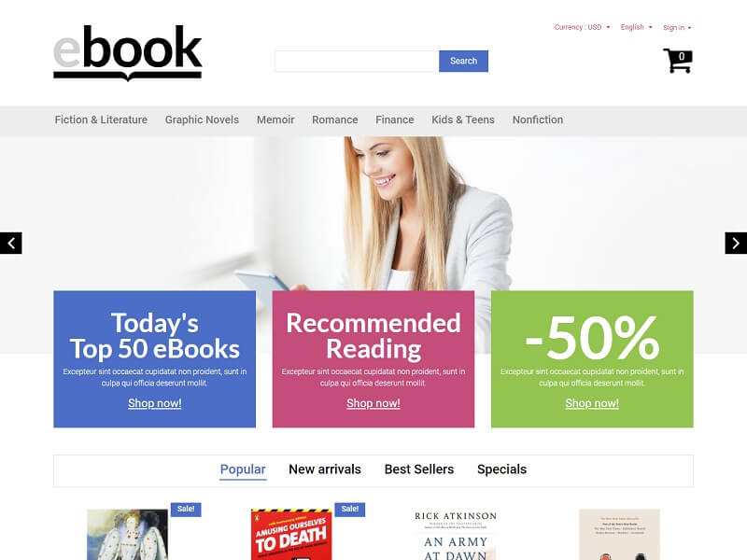Viewport: 747px width, 560px height.
Task: Click Shop now under Recommended Reading
Action: [373, 403]
